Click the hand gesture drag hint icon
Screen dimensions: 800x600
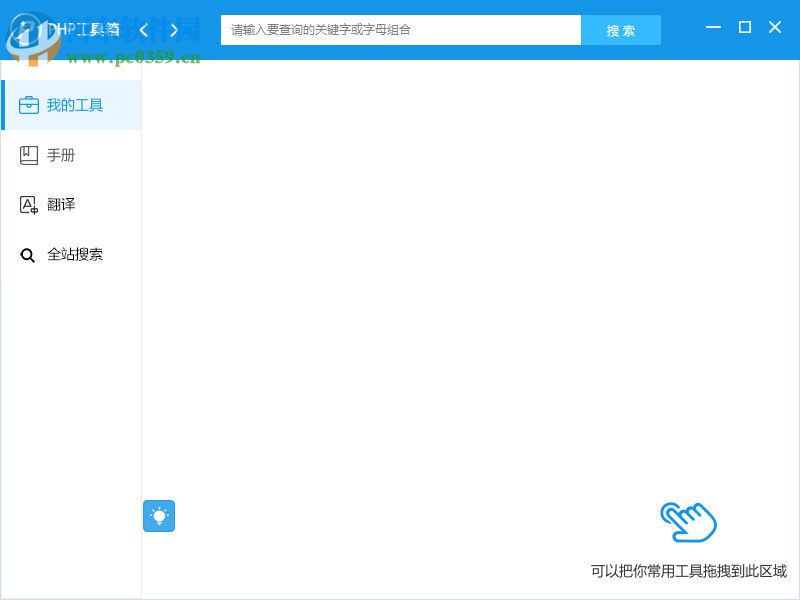690,520
